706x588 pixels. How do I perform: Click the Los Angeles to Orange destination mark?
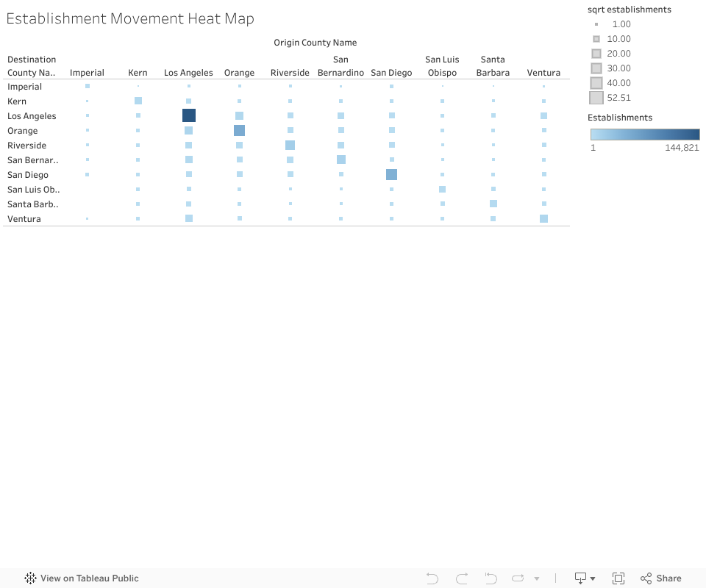click(189, 131)
